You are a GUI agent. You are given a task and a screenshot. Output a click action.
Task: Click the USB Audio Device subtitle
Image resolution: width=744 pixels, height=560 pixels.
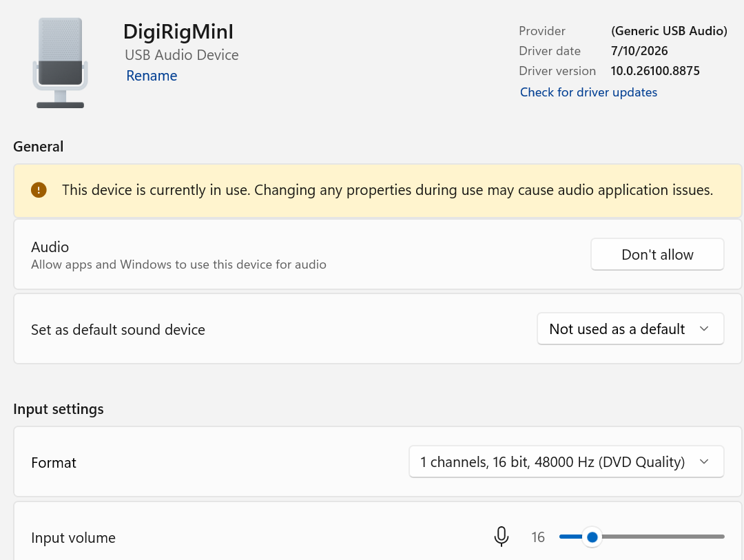tap(182, 55)
